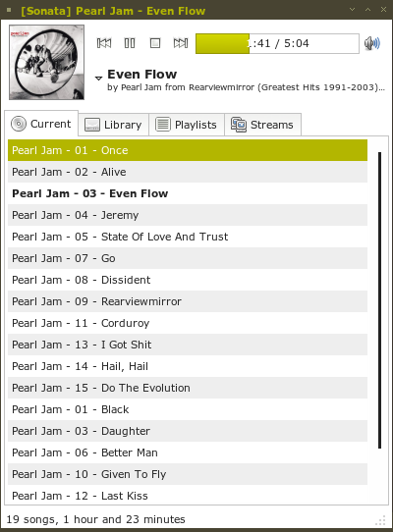
Task: Select the track 06 - Better Man
Action: 188,452
